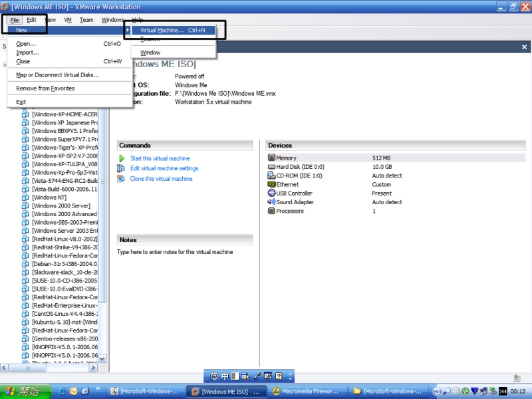Open the IME help question icon
This screenshot has width=532, height=399.
279,376
